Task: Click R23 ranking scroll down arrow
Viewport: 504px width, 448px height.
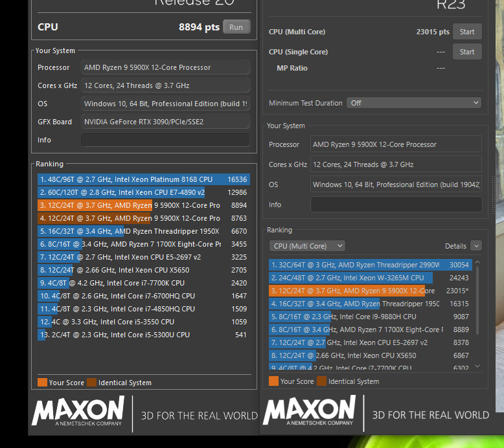Action: [x=477, y=366]
